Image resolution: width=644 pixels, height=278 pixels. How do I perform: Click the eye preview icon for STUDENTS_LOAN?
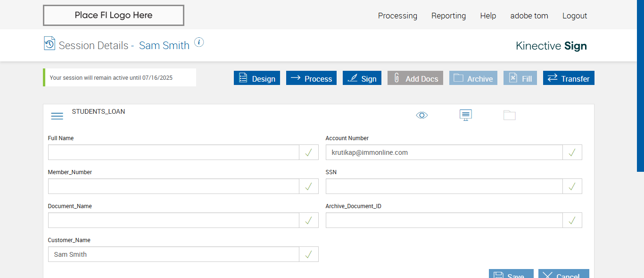(422, 115)
